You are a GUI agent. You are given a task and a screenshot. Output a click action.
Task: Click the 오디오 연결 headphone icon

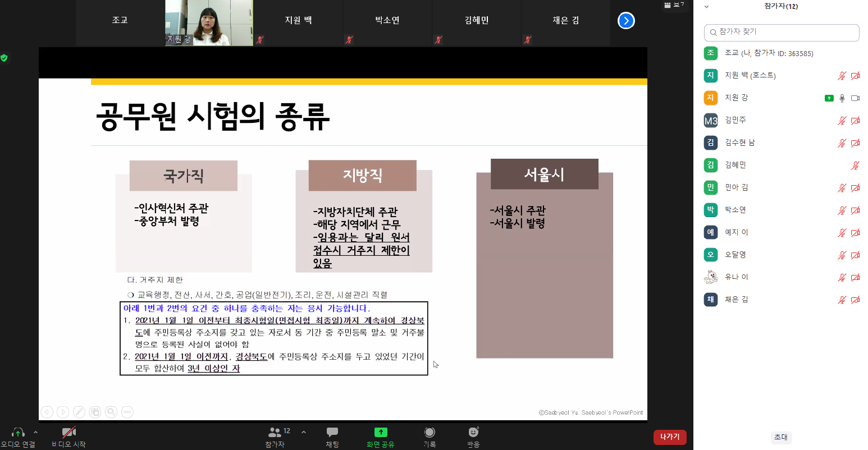pos(18,433)
